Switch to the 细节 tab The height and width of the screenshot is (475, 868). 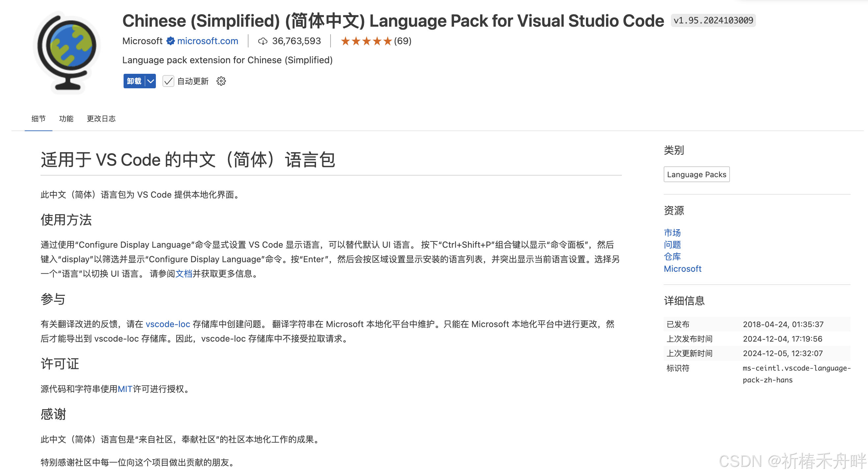[39, 119]
